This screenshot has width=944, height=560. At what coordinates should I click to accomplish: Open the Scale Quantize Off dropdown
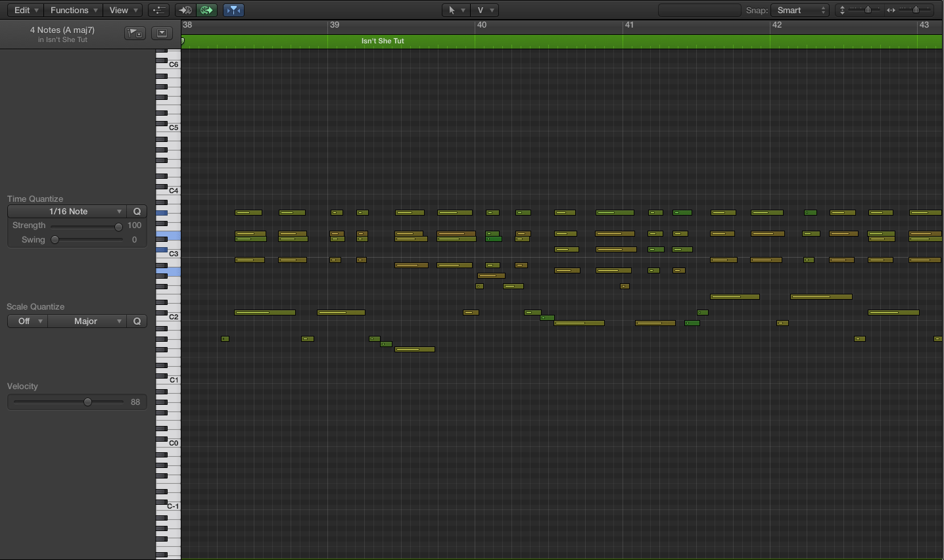coord(27,321)
